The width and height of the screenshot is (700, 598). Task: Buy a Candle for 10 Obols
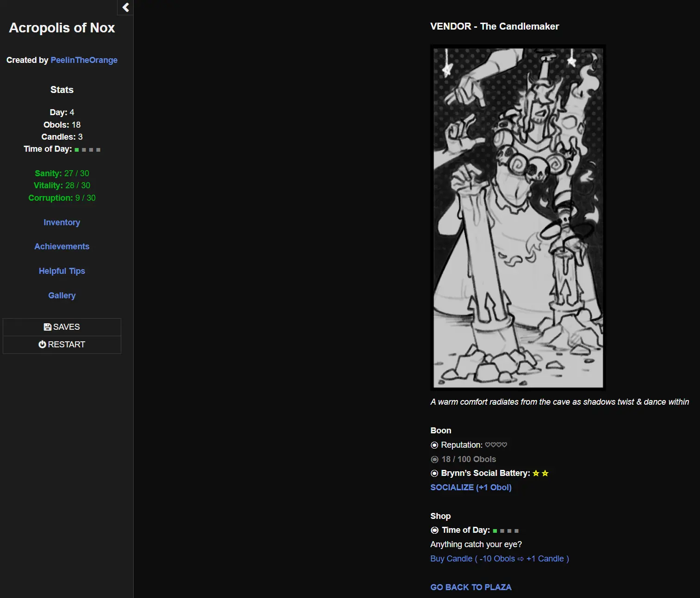499,559
